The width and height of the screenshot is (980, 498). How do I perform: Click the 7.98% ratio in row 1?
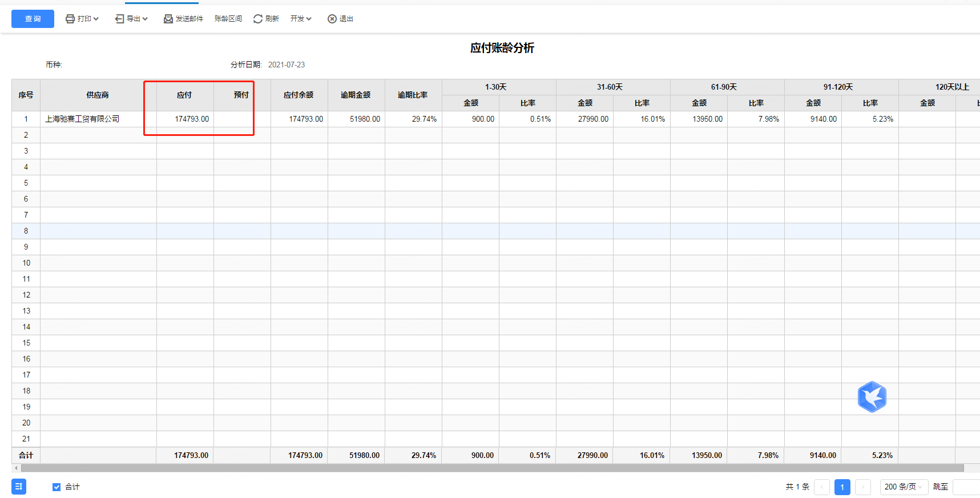[x=768, y=119]
